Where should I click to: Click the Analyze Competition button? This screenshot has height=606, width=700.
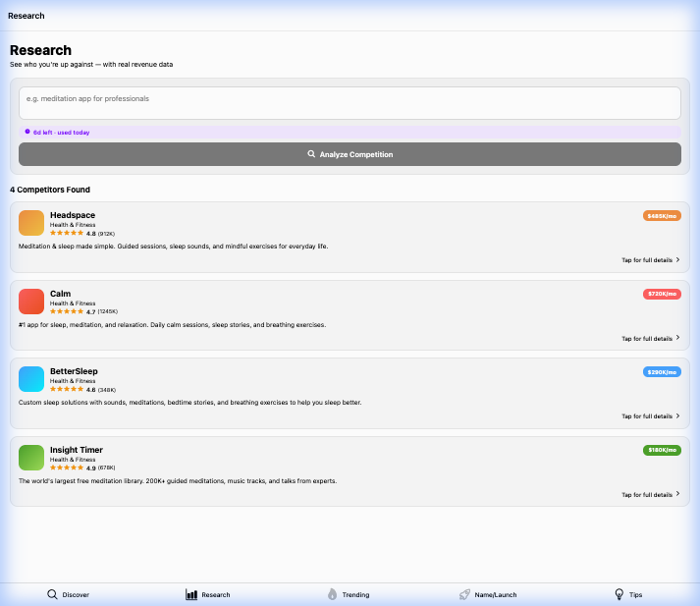pyautogui.click(x=350, y=154)
